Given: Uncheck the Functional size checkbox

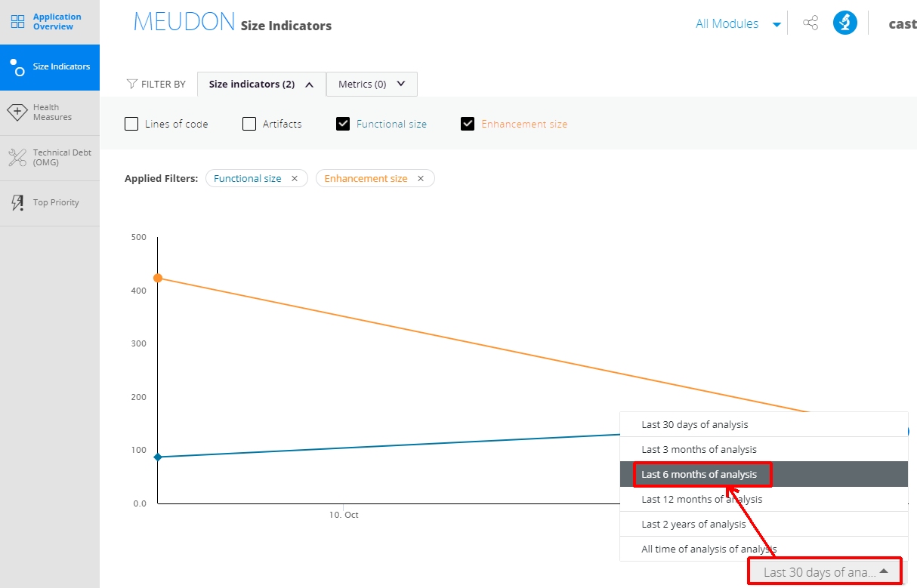Looking at the screenshot, I should coord(343,124).
